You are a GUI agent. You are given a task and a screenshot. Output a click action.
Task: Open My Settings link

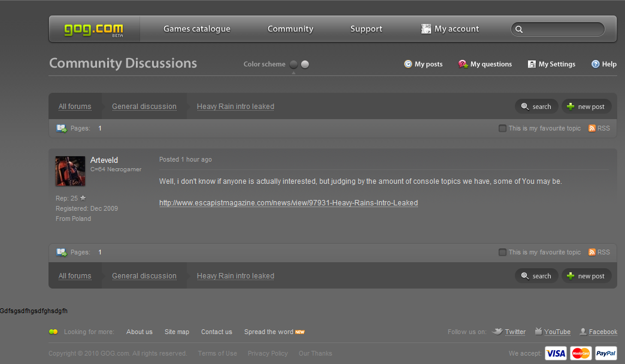pyautogui.click(x=557, y=64)
